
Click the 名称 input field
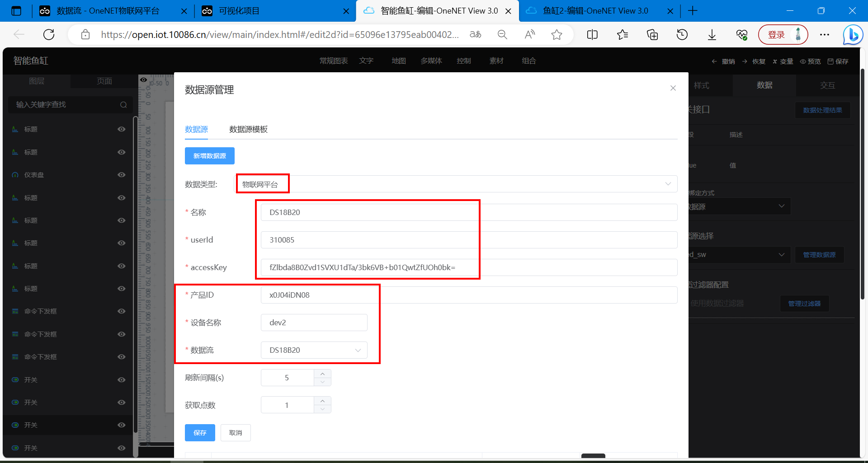point(469,212)
